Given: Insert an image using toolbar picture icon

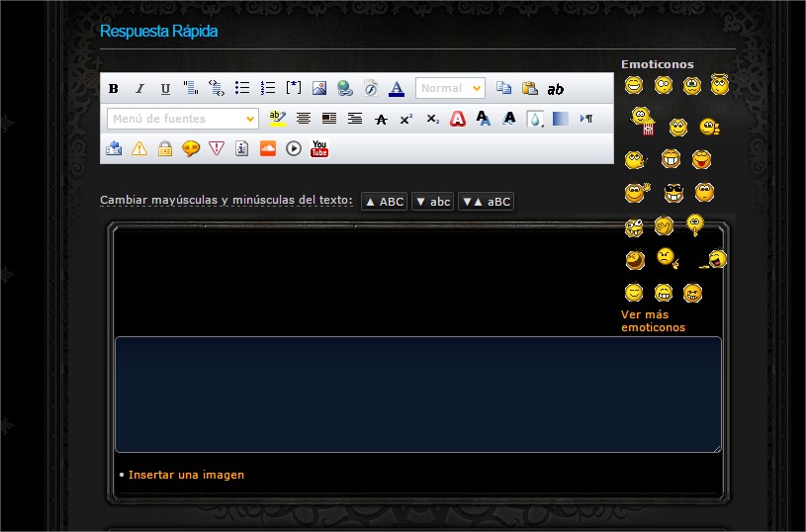Looking at the screenshot, I should point(319,89).
